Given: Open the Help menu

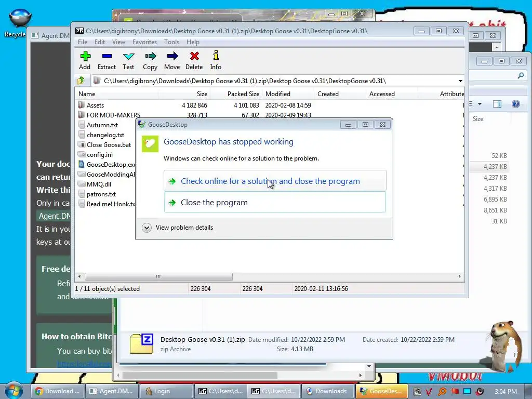Looking at the screenshot, I should pos(193,42).
